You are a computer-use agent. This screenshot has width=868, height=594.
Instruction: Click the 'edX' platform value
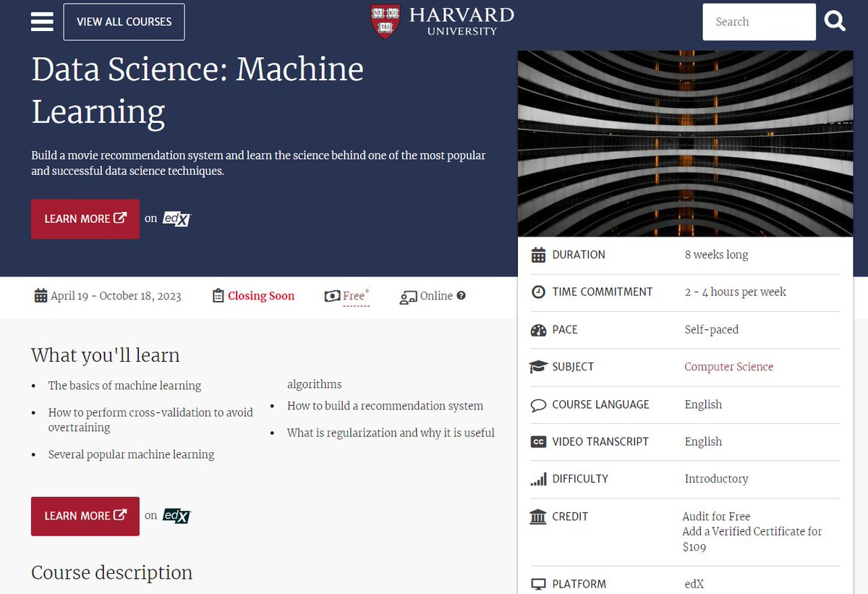pos(694,584)
